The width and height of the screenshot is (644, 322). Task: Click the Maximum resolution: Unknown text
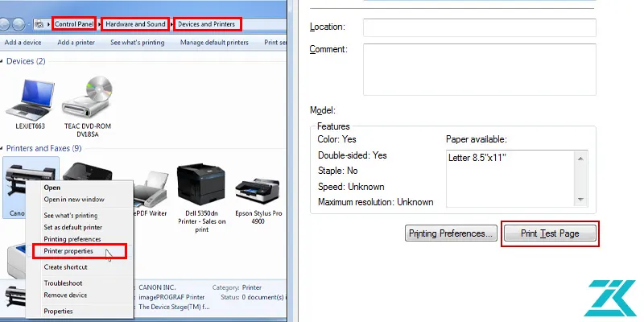[375, 202]
